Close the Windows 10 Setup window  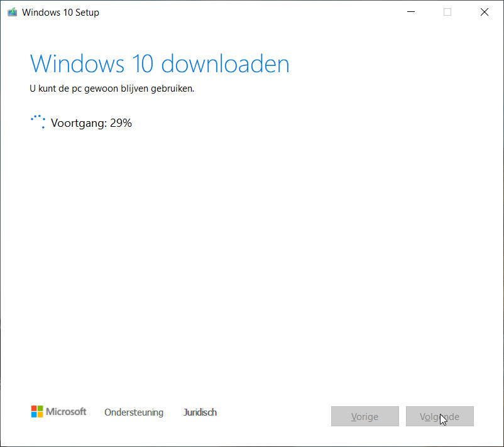[x=484, y=13]
